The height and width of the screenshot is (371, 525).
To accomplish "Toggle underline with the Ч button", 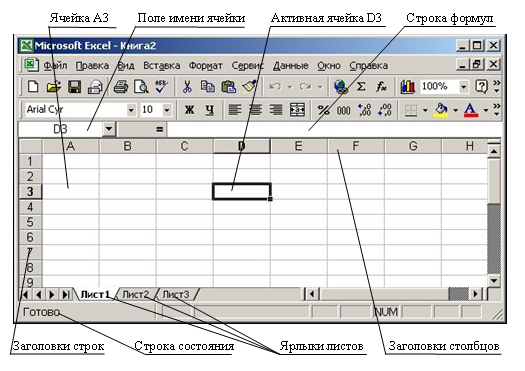I will 210,109.
